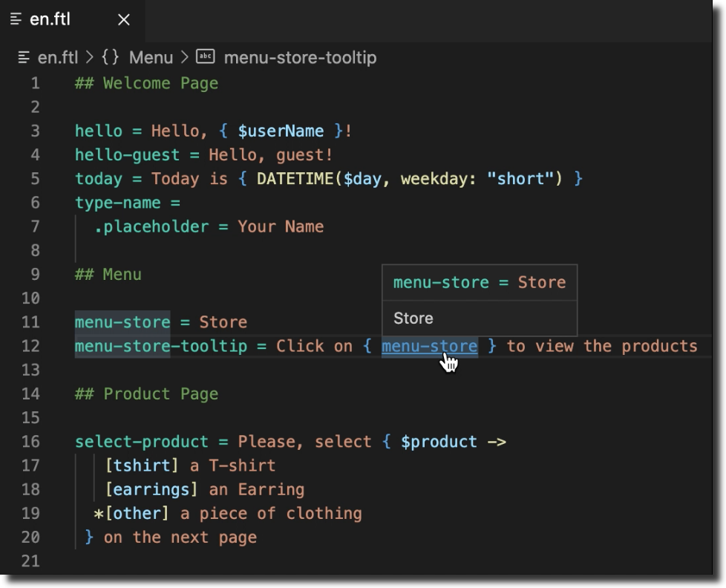Click 'menu-store-tooltip' identifier on line 12
726x588 pixels.
[160, 346]
